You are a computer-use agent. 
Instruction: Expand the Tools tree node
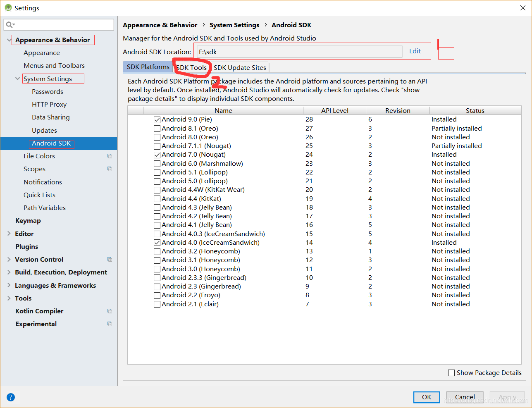[9, 298]
